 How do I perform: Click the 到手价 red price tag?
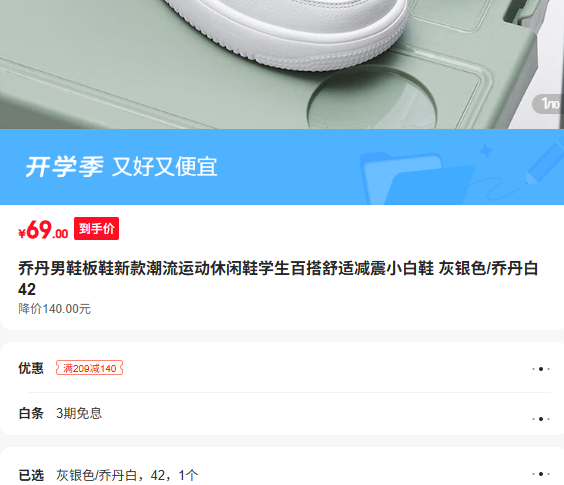pos(96,228)
